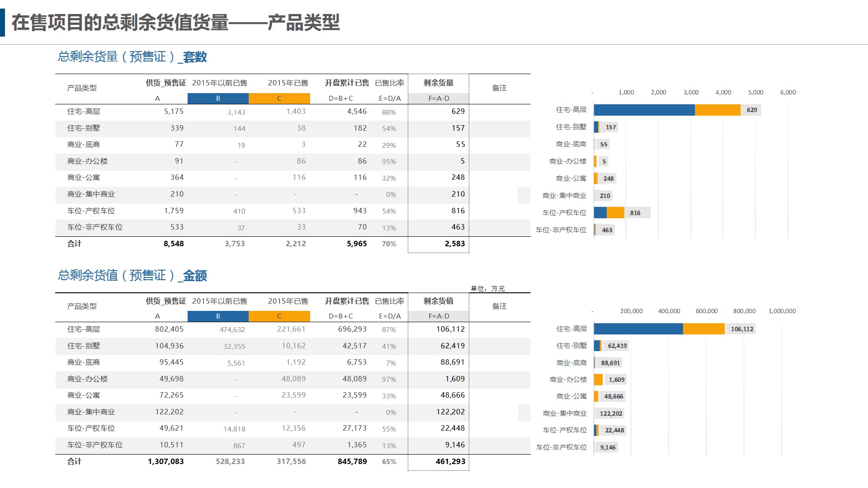Select cell 3,143 in units table

[x=236, y=112]
